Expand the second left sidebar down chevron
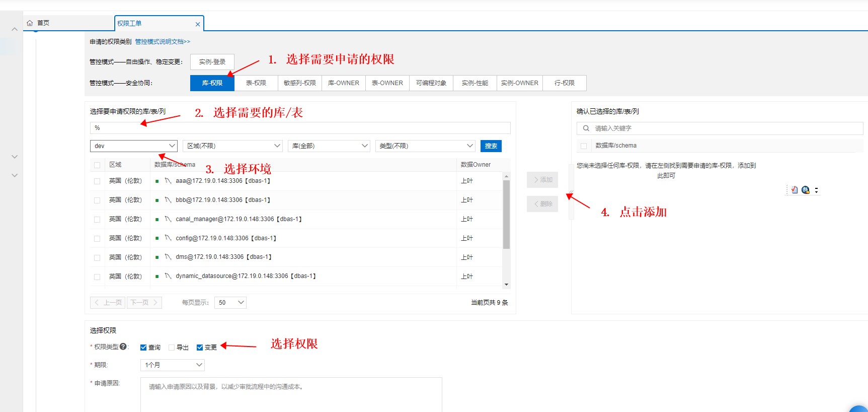The height and width of the screenshot is (412, 868). click(15, 175)
